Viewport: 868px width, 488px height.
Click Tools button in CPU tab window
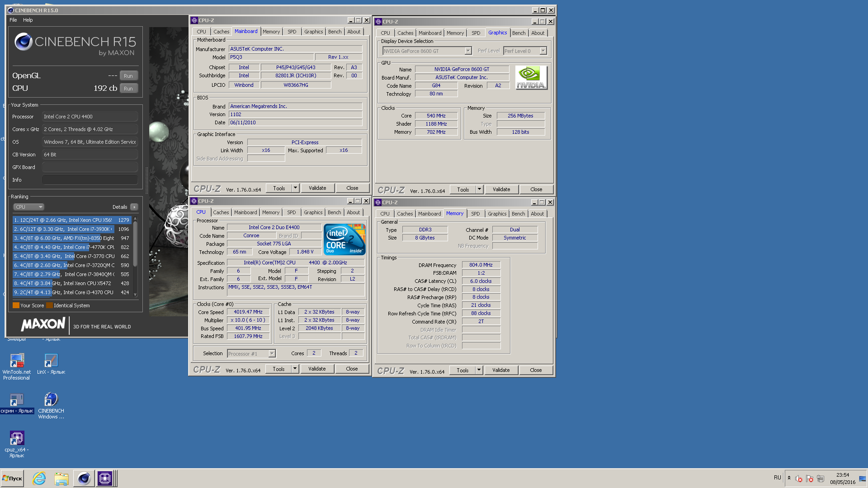(x=278, y=369)
